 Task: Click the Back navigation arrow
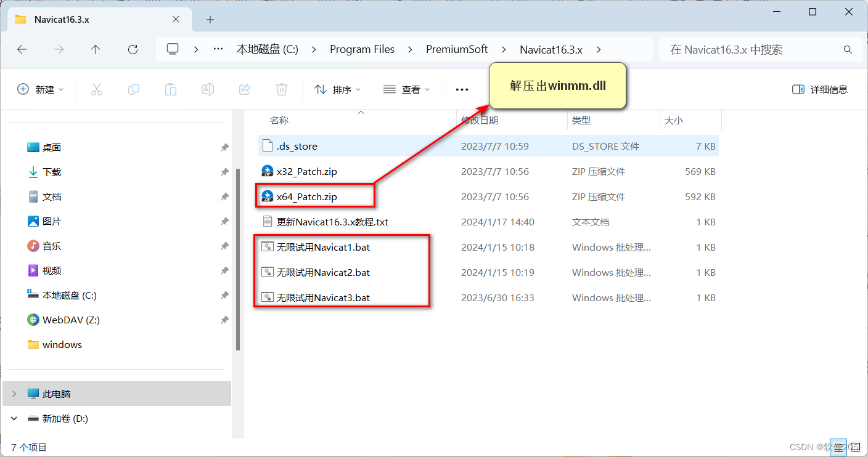[x=22, y=50]
